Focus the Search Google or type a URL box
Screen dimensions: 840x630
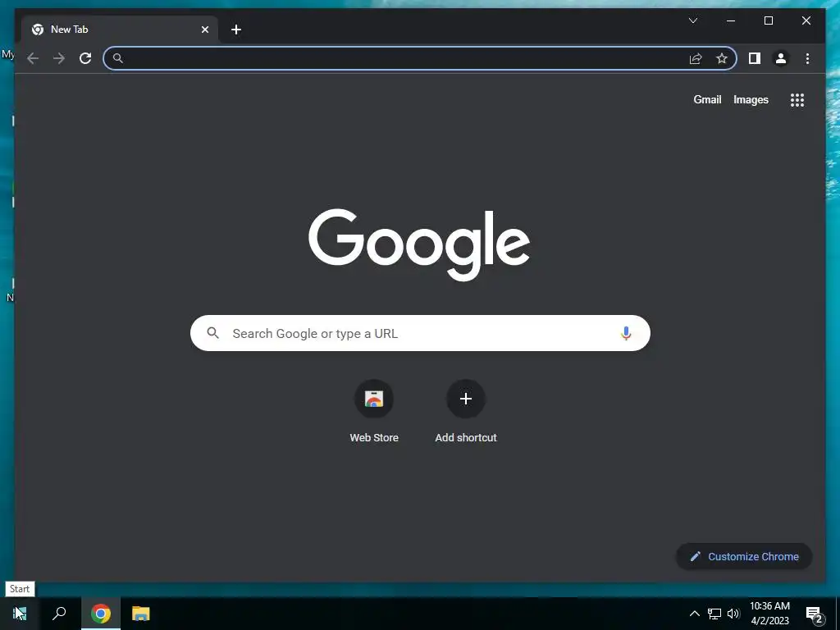(420, 333)
